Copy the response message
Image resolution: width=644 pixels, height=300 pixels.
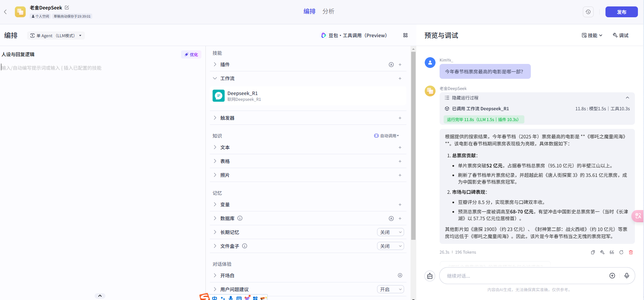[x=593, y=252]
